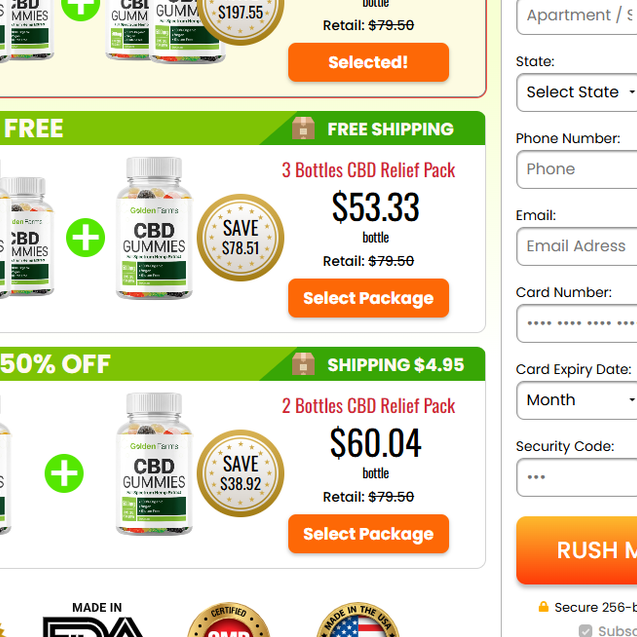Open the card expiry Month dropdown

point(577,400)
